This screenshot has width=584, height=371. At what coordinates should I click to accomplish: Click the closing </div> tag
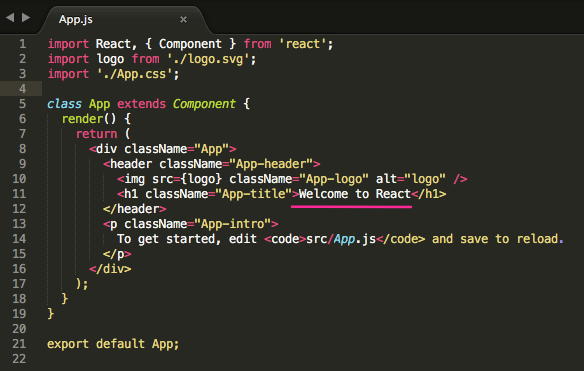point(110,269)
